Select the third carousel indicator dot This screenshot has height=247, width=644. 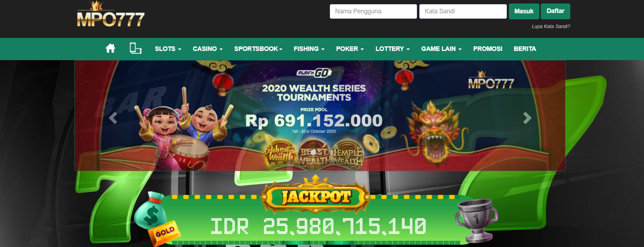tap(320, 152)
